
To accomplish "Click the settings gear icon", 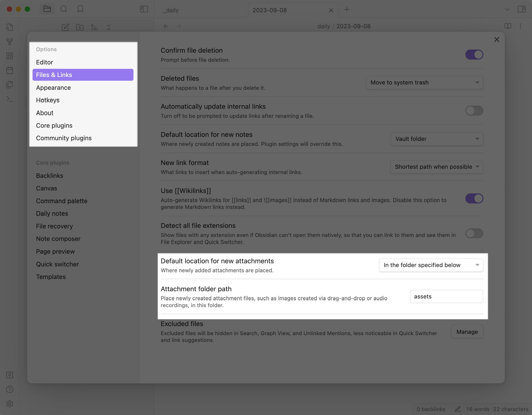I will 10,403.
